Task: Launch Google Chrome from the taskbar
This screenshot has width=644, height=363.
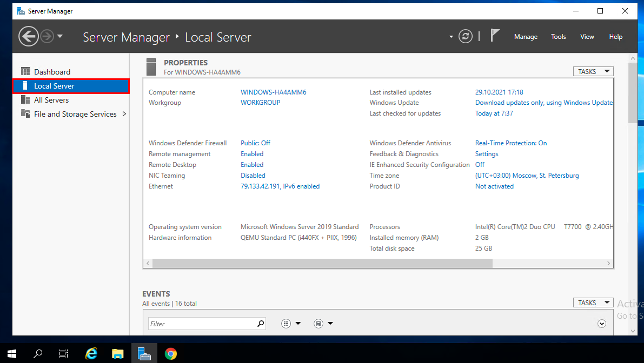Action: pyautogui.click(x=170, y=354)
